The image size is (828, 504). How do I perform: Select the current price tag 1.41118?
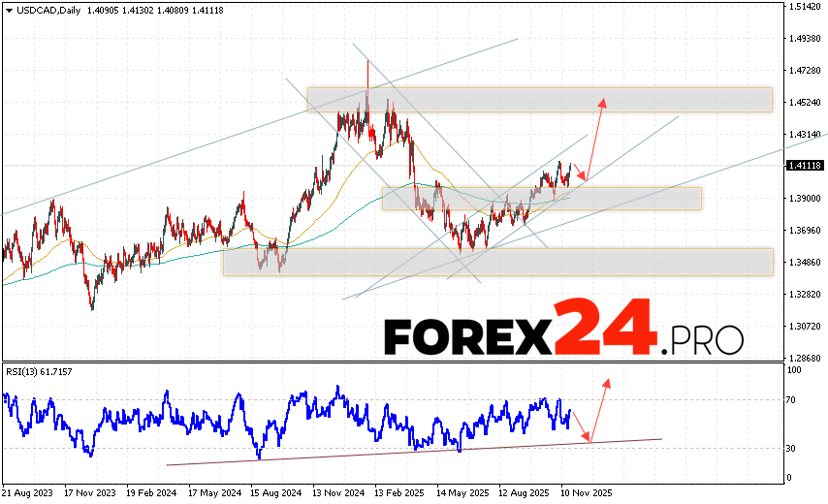point(804,166)
